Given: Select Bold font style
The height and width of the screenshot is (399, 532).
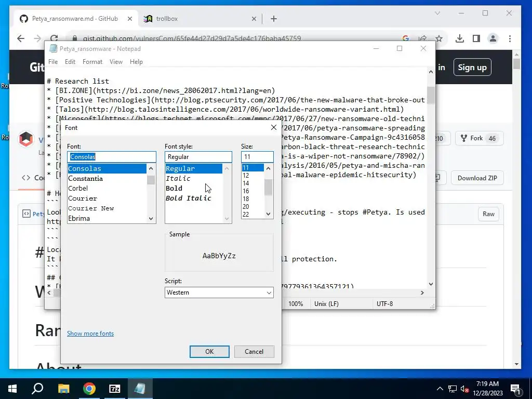Looking at the screenshot, I should (x=194, y=188).
